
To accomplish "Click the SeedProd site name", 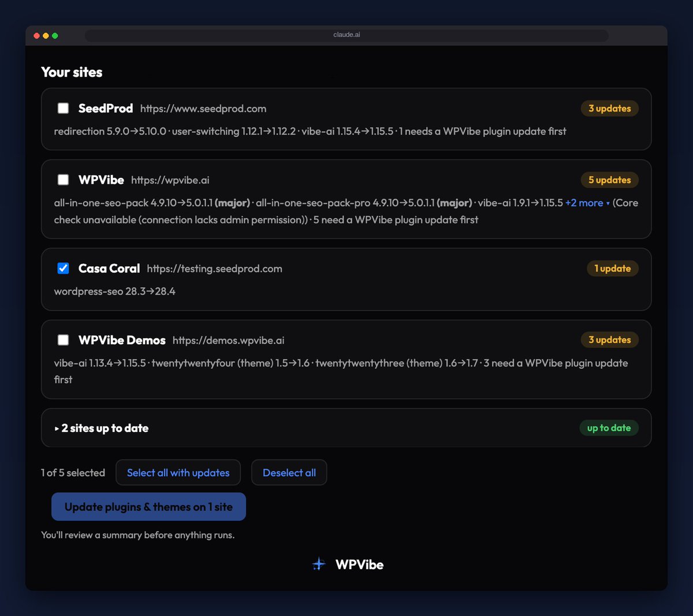I will (x=106, y=108).
